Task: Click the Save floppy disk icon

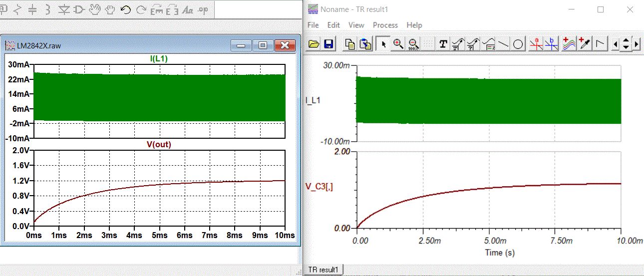Action: click(328, 44)
